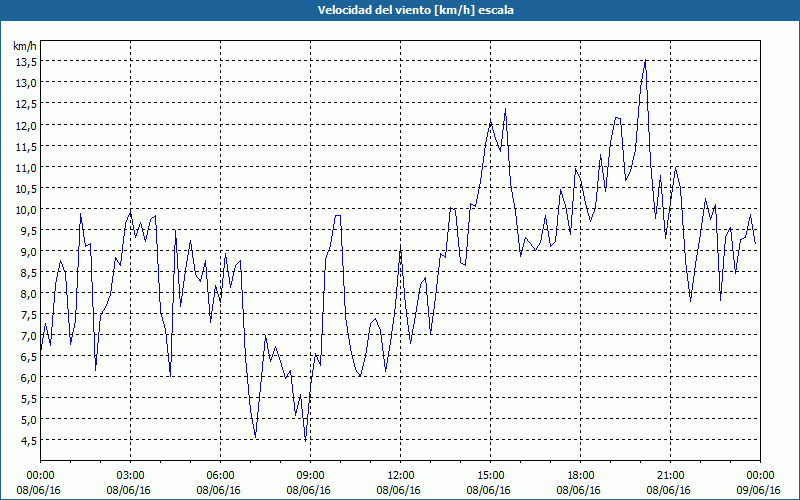Click the '21:00' time axis label
The image size is (800, 500).
(x=670, y=477)
